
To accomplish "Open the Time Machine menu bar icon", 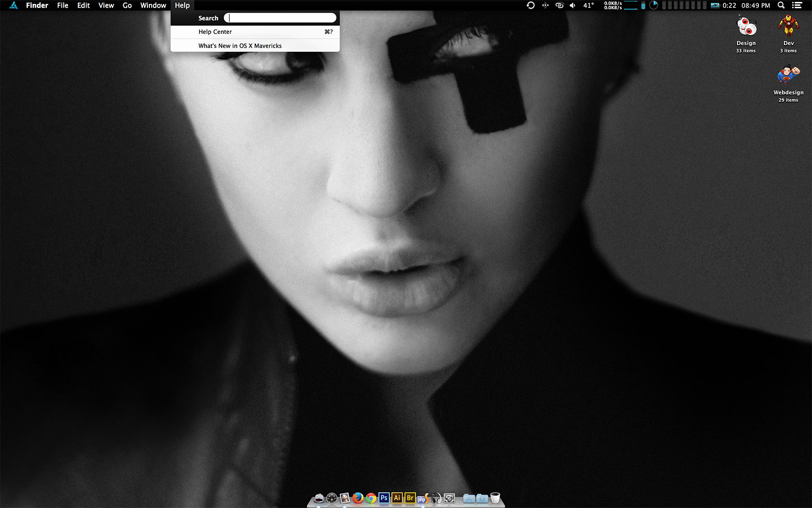I will (x=531, y=5).
